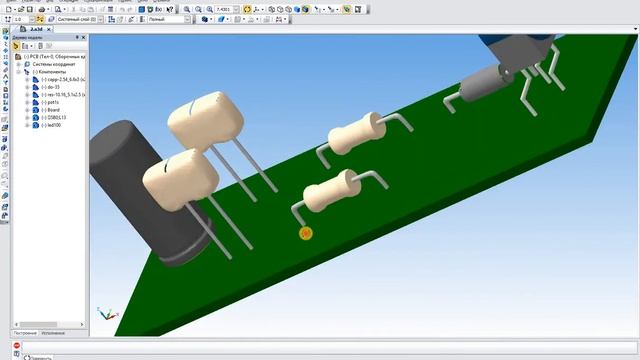Click the calculator-like icon in top toolbar

[111, 9]
